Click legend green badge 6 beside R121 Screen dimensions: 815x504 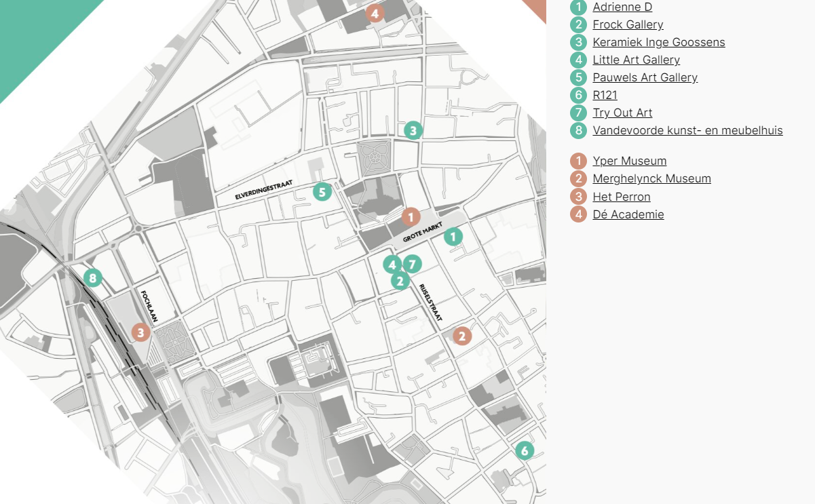pos(578,96)
